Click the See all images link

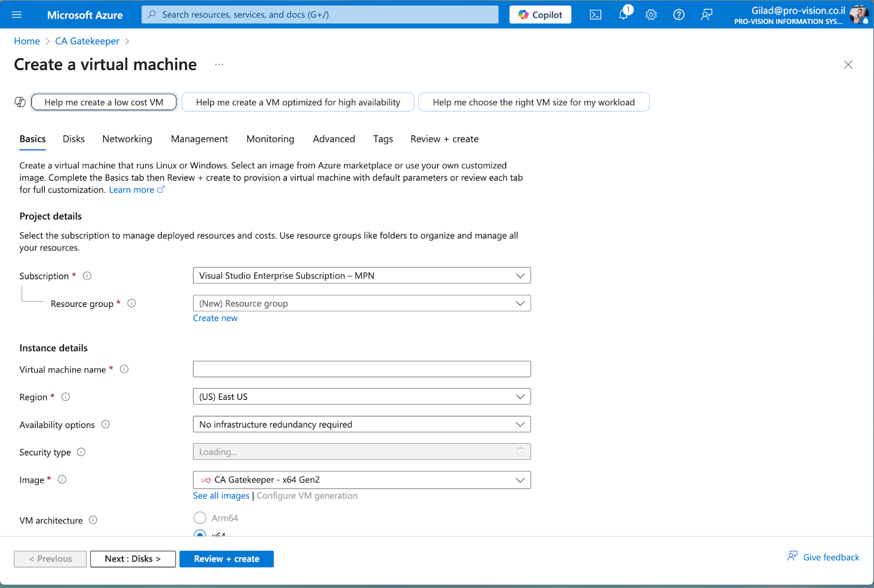click(x=221, y=496)
